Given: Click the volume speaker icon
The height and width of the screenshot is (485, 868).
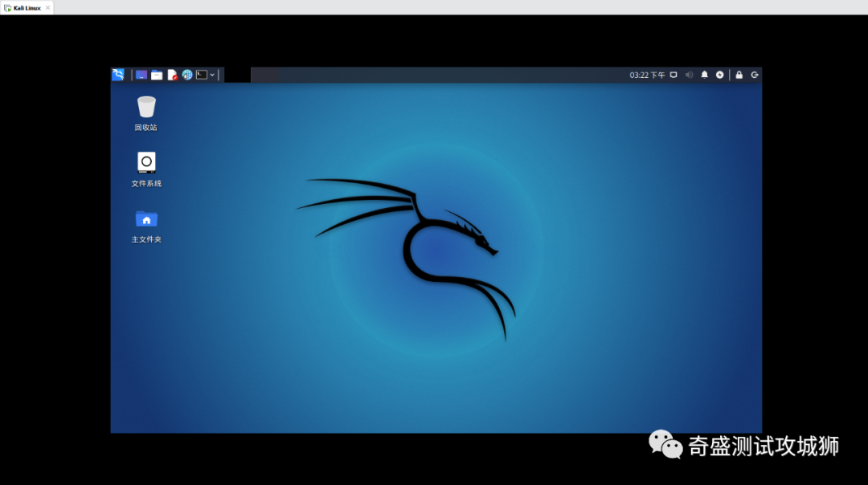Looking at the screenshot, I should pyautogui.click(x=690, y=75).
